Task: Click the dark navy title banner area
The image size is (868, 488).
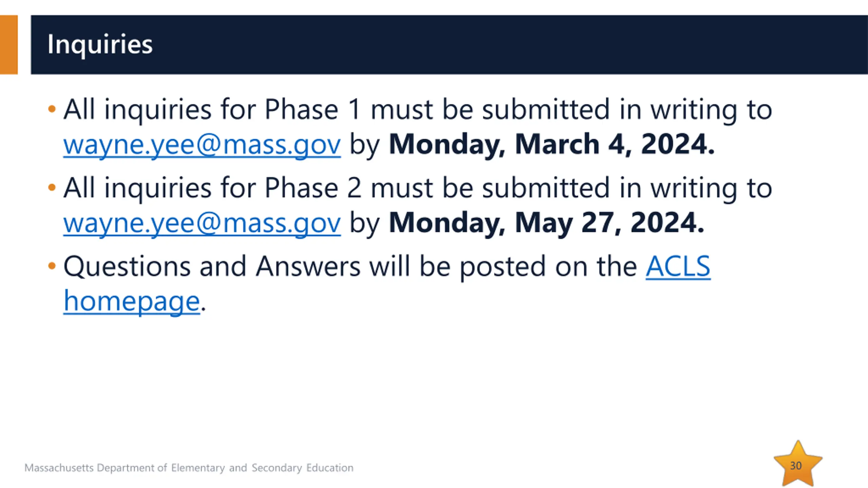Action: tap(449, 44)
